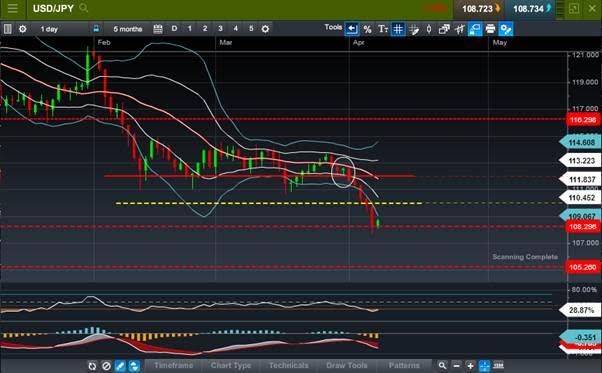Select the drawing lines pencil tool
Image resolution: width=602 pixels, height=373 pixels.
click(x=414, y=30)
